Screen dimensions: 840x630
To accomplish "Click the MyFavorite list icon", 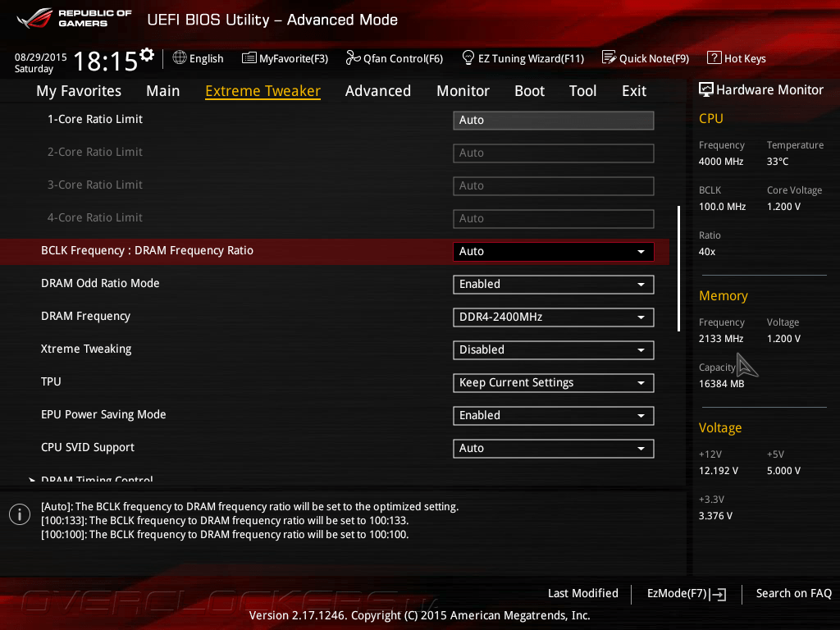I will [x=249, y=58].
